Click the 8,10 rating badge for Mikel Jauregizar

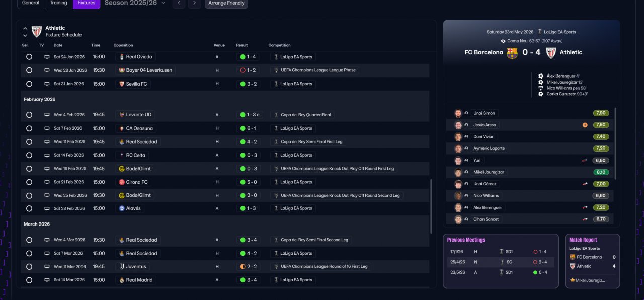(x=601, y=172)
